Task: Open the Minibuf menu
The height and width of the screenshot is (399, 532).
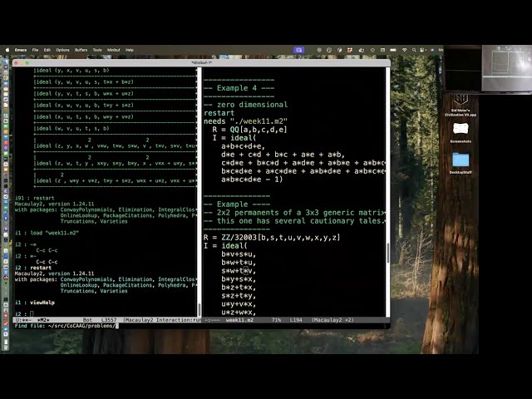Action: click(113, 50)
